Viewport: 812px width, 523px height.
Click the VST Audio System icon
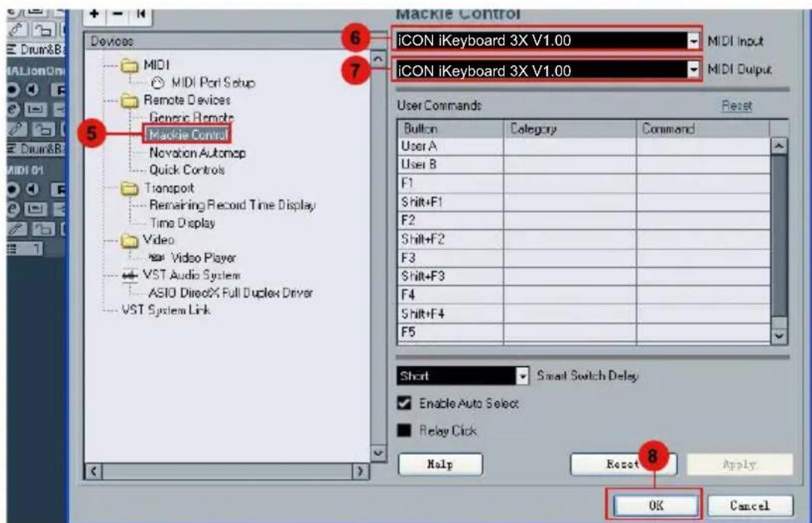(129, 275)
